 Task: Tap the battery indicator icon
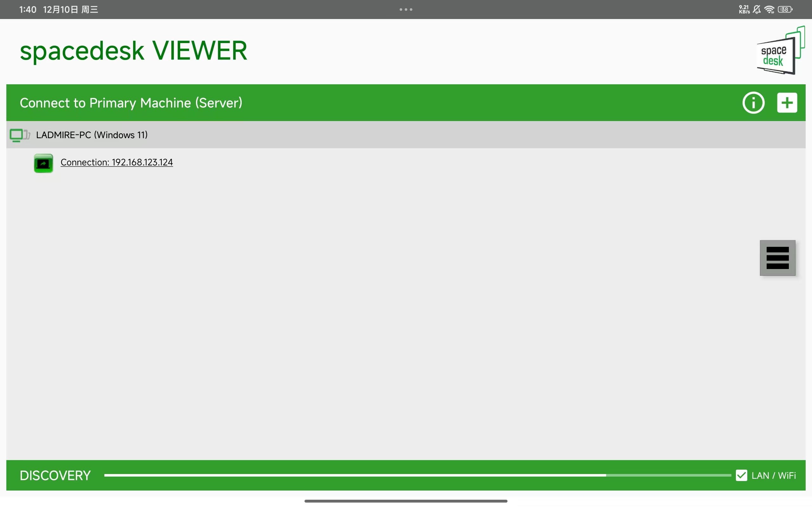785,10
